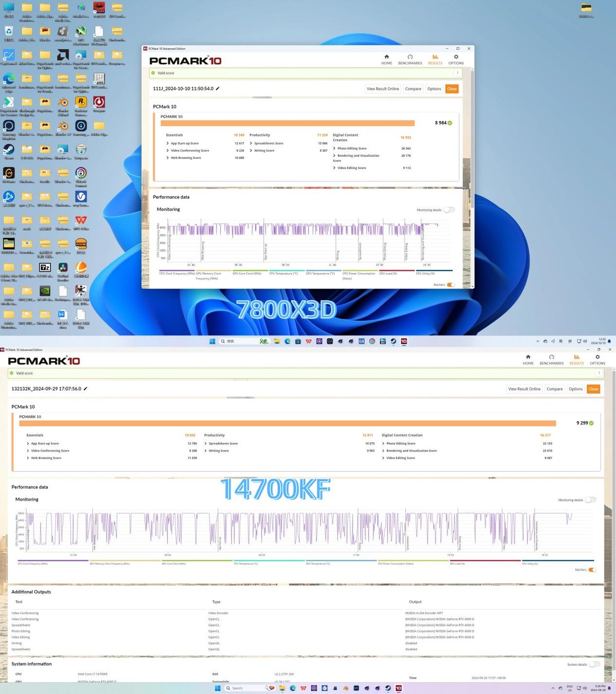Disable the Markers switch below the monitoring graph
This screenshot has height=694, width=616.
(x=450, y=284)
